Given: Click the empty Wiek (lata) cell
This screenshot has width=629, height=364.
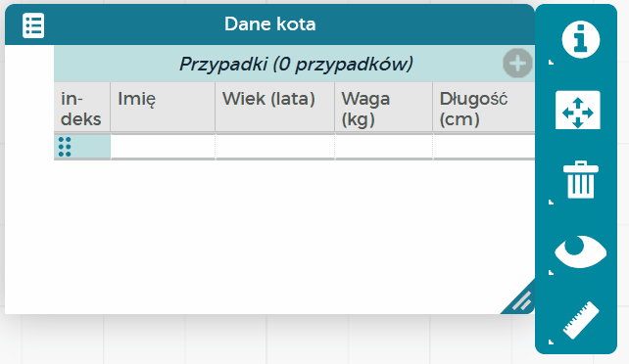Looking at the screenshot, I should click(x=275, y=147).
